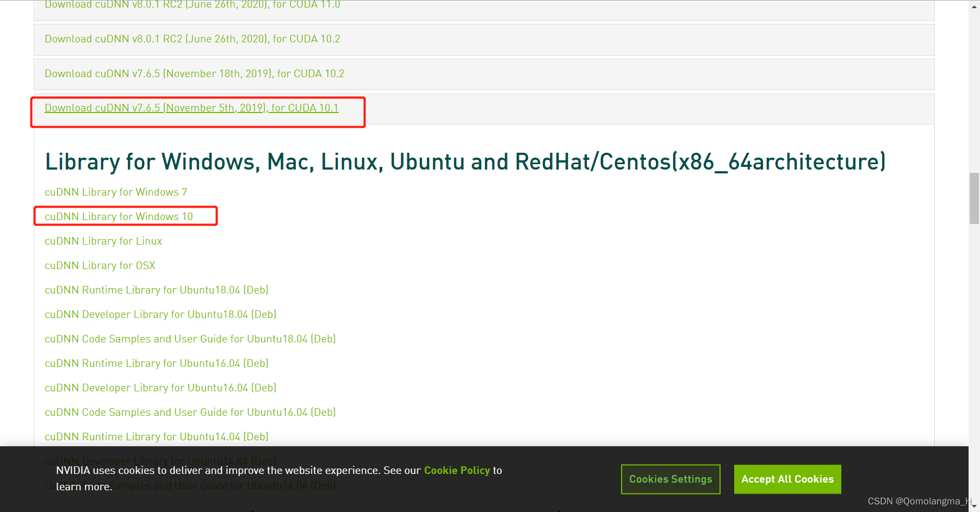Click Accept All Cookies button
This screenshot has height=512, width=980.
(x=787, y=479)
